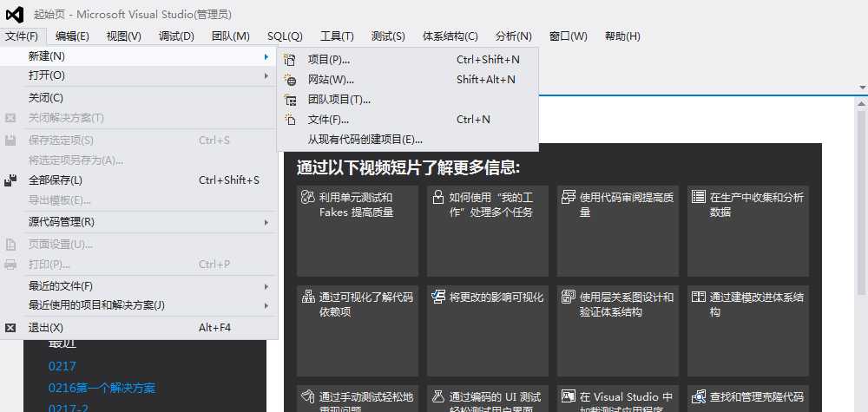The width and height of the screenshot is (868, 412).
Task: Open the 窗口(W) menu
Action: 568,36
